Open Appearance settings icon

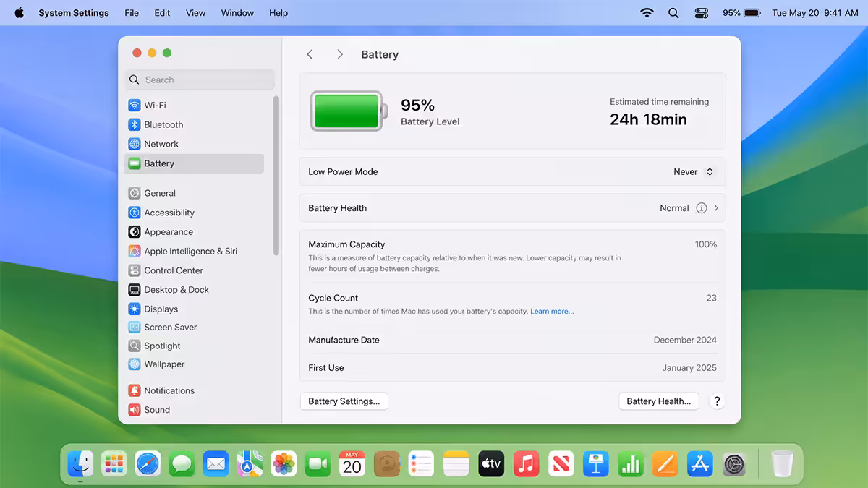pos(135,232)
